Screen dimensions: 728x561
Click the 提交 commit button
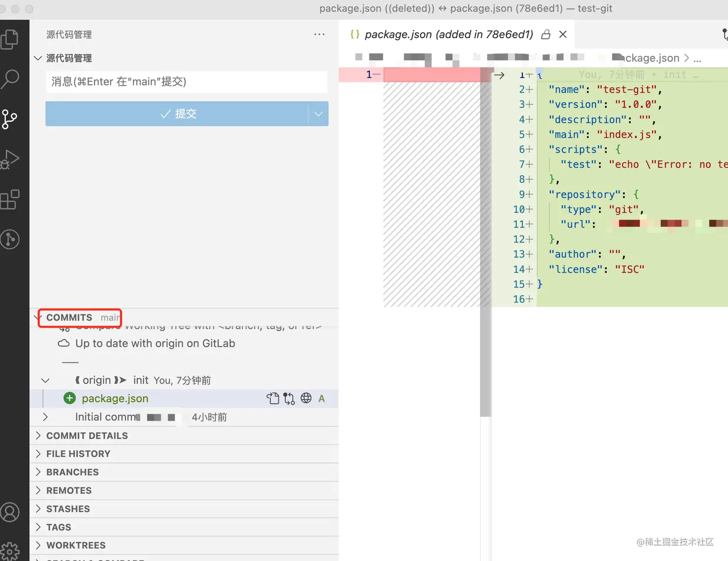[x=177, y=114]
